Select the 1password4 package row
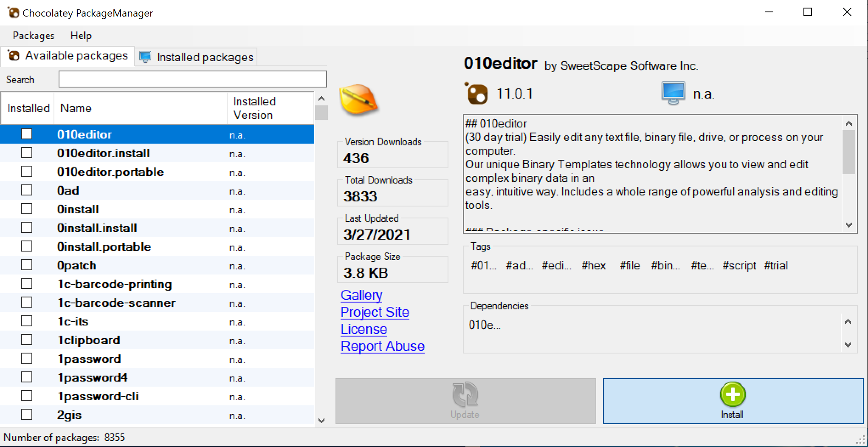Image resolution: width=868 pixels, height=447 pixels. [157, 377]
